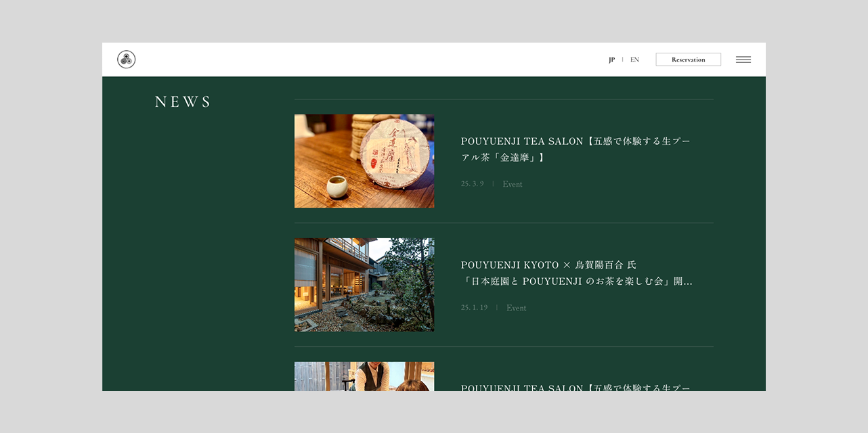
Task: Open first POUYUENJI TEA SALON 金達摩 article title
Action: click(576, 150)
